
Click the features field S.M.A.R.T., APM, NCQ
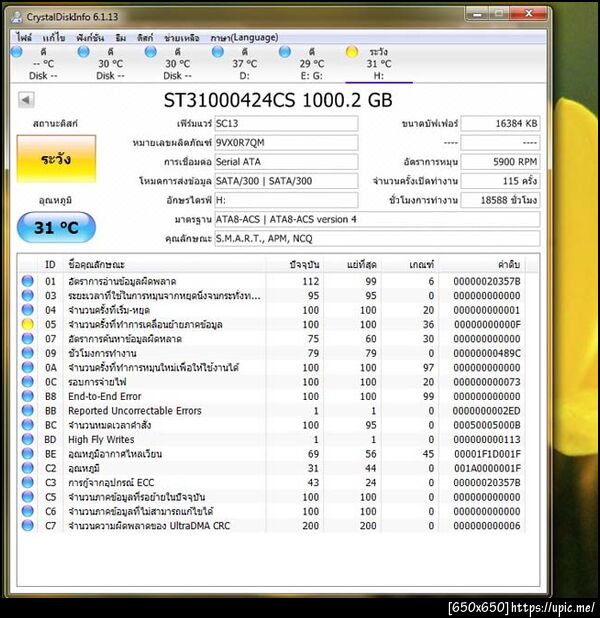(x=377, y=238)
